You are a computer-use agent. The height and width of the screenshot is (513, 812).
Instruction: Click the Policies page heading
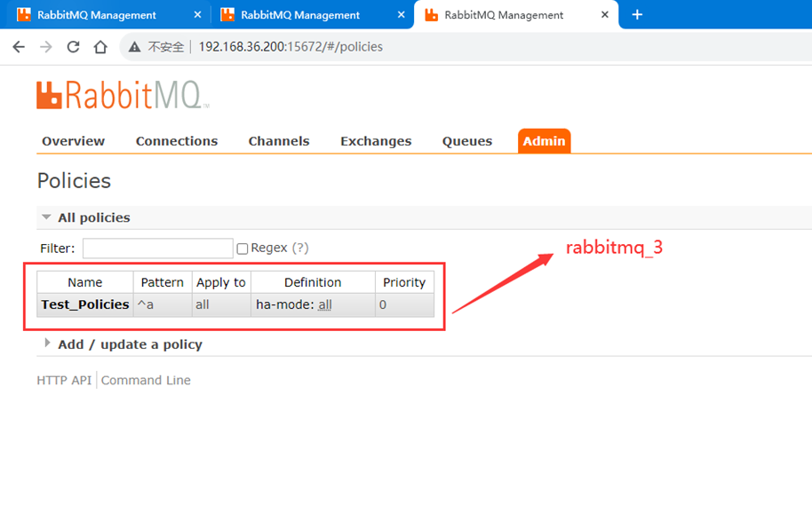tap(74, 181)
